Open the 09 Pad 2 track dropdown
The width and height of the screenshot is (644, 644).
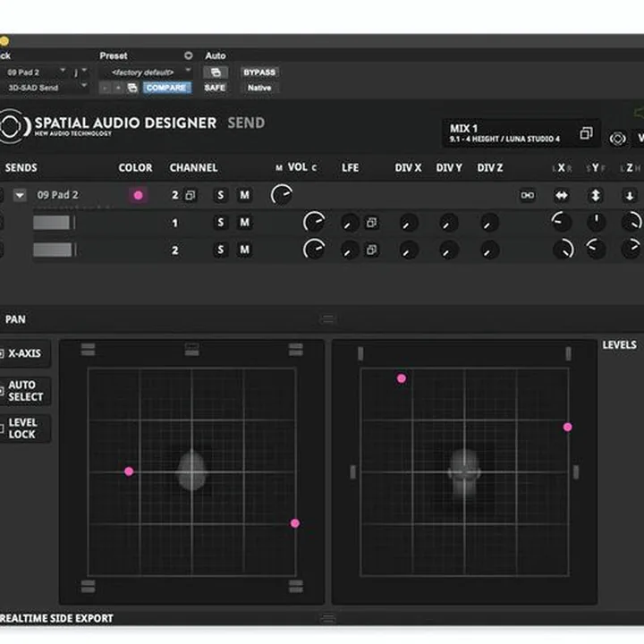coord(36,72)
